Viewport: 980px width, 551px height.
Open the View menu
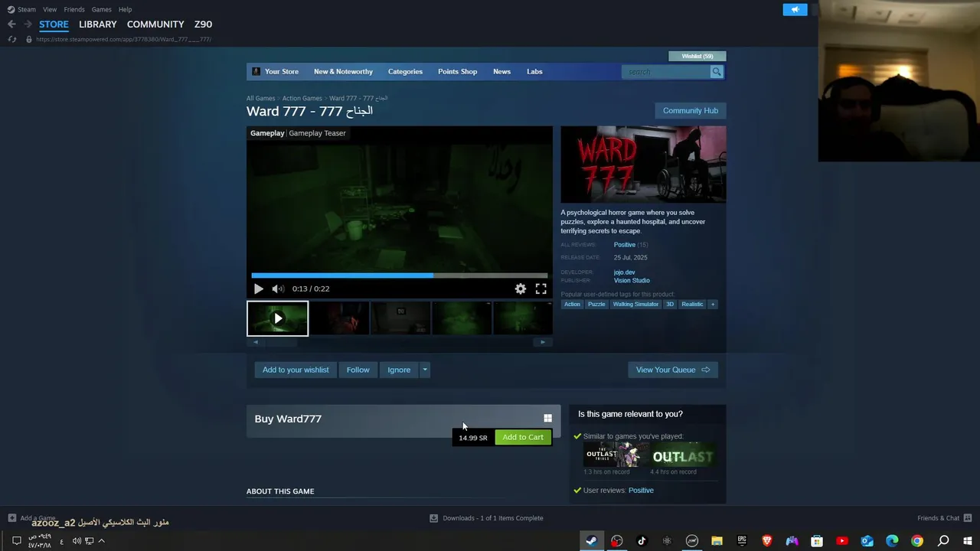click(50, 9)
